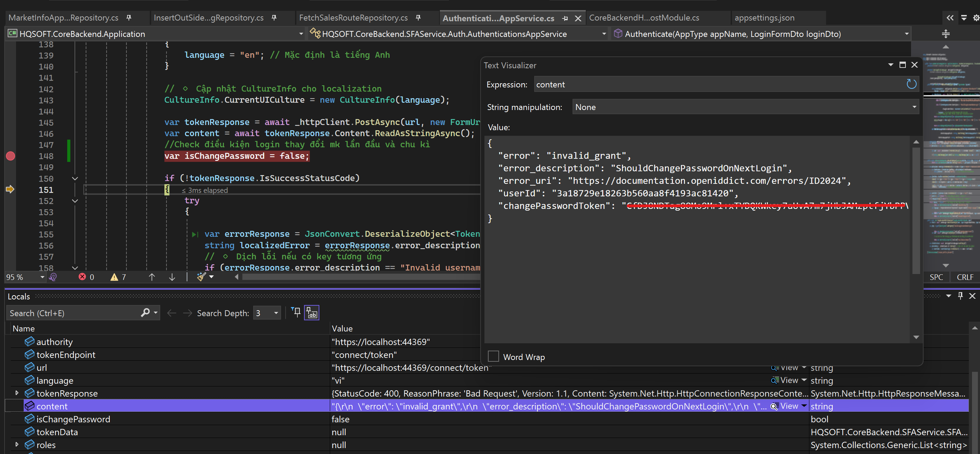
Task: Click the settings gear icon at top right
Action: 976,17
